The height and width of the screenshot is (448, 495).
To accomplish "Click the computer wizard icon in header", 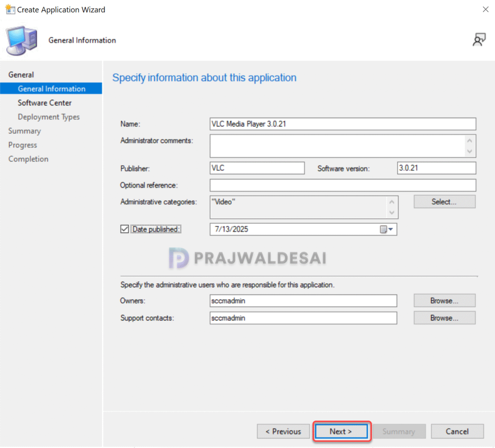I will (x=21, y=41).
